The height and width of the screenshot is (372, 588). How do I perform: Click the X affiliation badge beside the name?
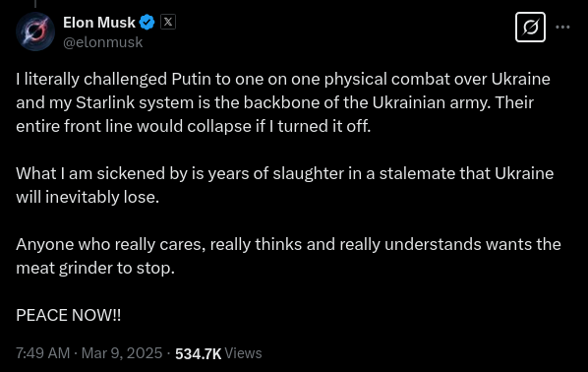point(168,22)
